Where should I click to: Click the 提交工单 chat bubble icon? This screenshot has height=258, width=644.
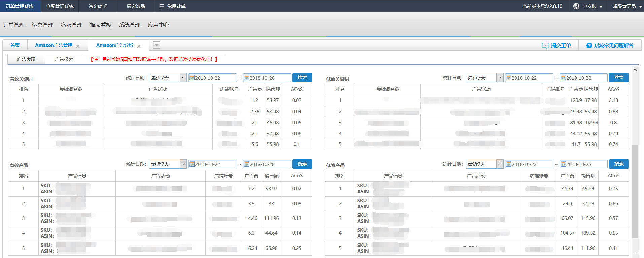[545, 46]
